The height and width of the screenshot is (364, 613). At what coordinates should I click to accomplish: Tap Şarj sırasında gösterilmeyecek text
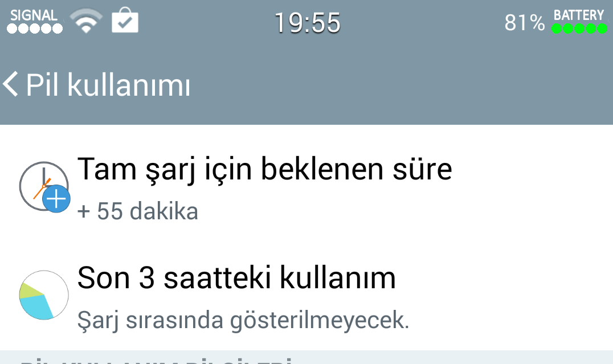coord(243,321)
